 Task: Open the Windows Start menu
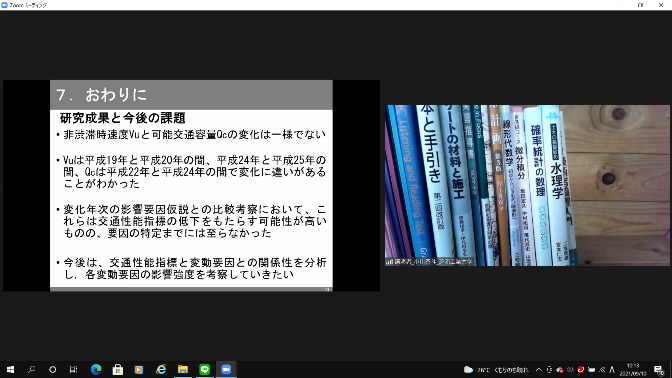pyautogui.click(x=10, y=369)
